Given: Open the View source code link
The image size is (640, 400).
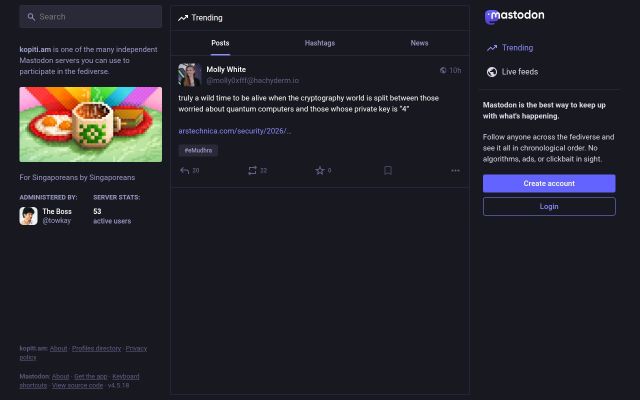Looking at the screenshot, I should click(x=78, y=385).
